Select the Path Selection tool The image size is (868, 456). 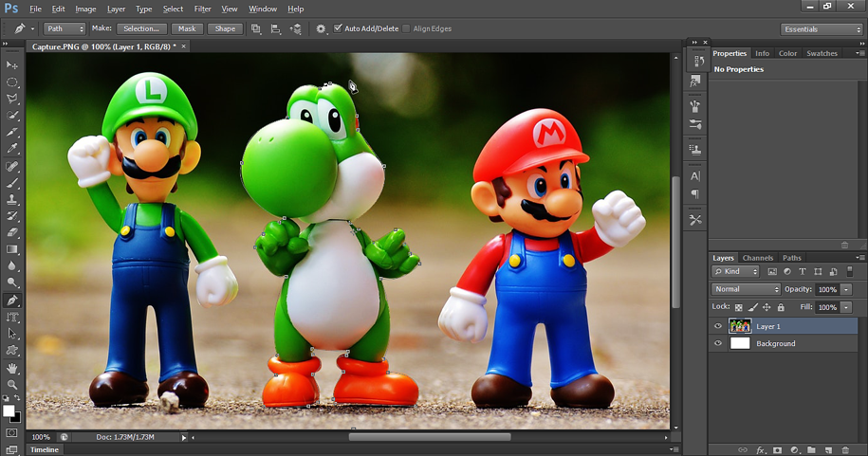(11, 334)
